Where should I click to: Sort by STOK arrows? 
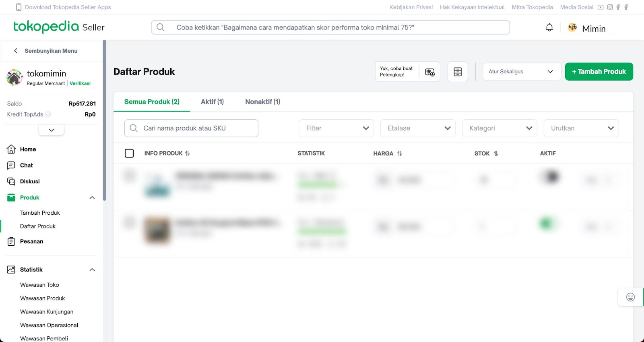coord(496,153)
